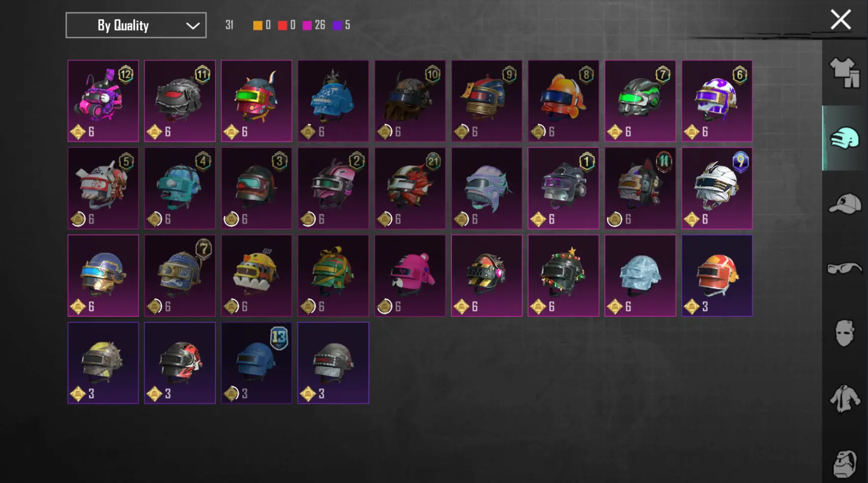
Task: Filter by purple quality swatch showing 5
Action: click(x=337, y=25)
